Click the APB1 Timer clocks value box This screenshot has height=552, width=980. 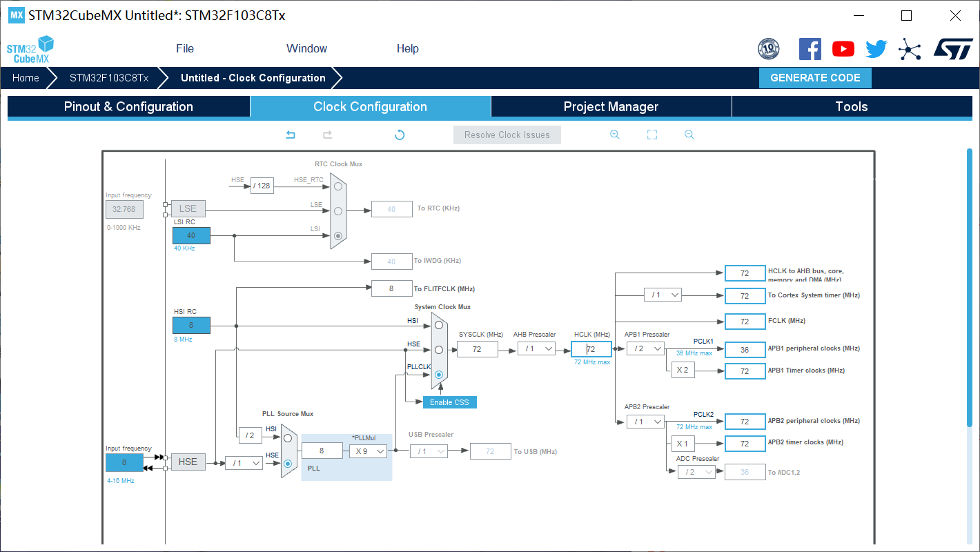coord(745,371)
